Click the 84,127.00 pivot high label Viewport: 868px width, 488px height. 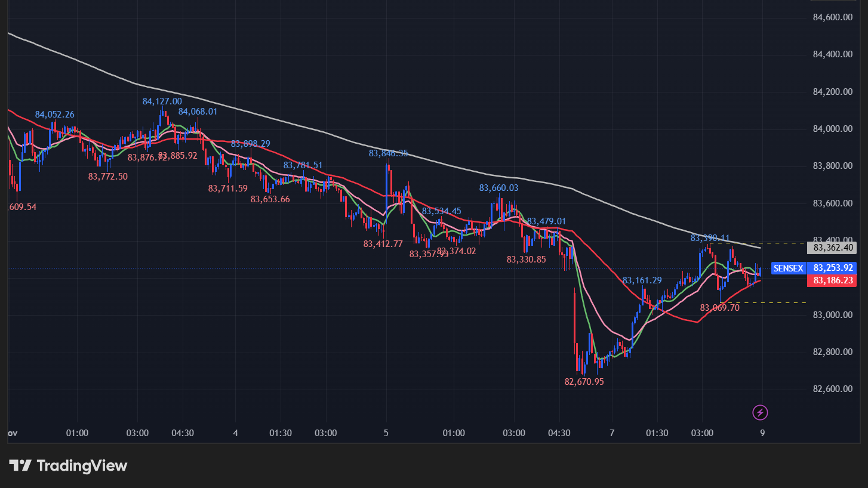click(162, 101)
